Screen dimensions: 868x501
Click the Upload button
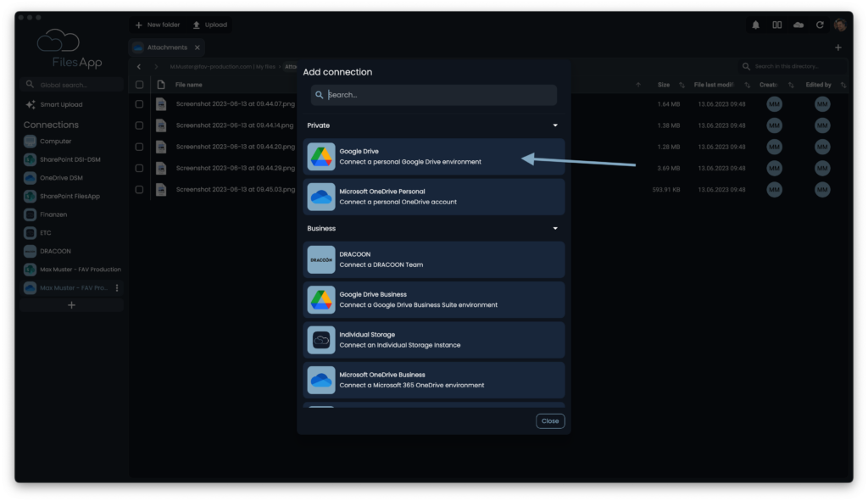pos(210,25)
